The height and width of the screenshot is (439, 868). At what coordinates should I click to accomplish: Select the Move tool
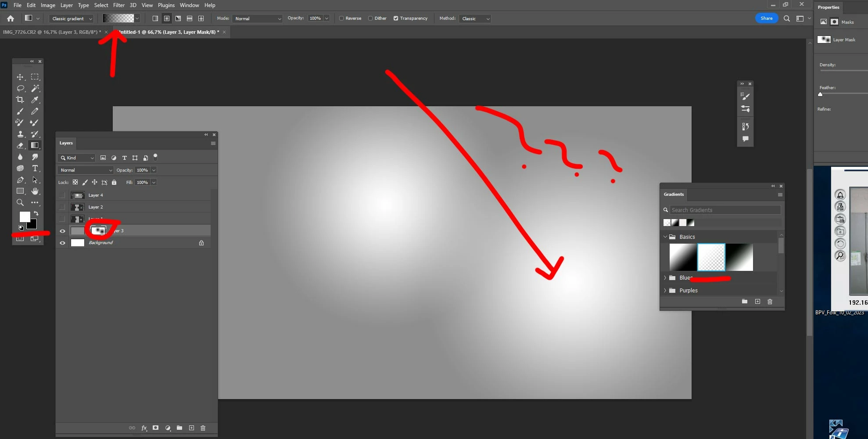click(x=20, y=77)
